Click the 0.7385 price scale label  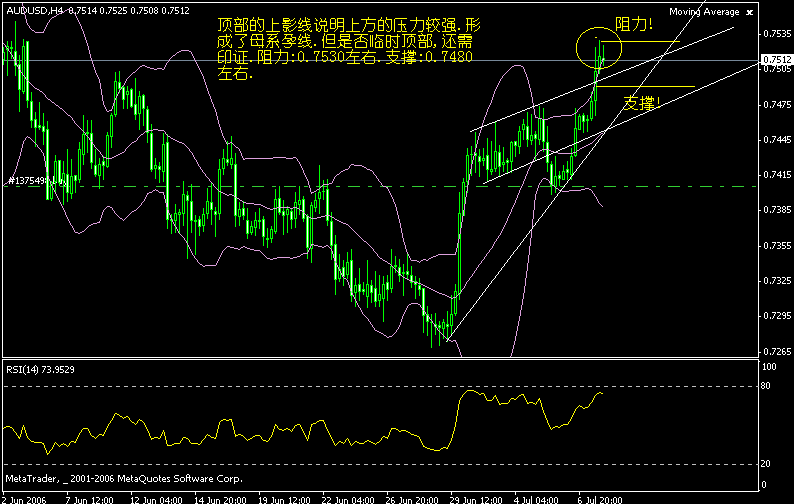pyautogui.click(x=777, y=210)
